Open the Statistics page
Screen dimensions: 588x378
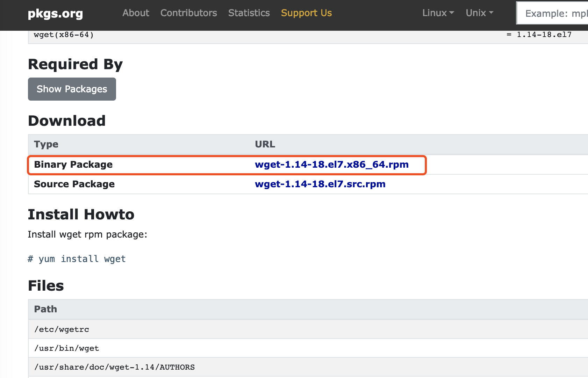(249, 13)
